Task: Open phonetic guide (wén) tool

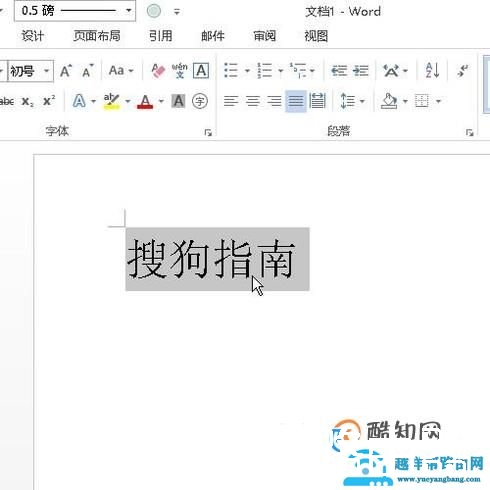Action: point(180,71)
